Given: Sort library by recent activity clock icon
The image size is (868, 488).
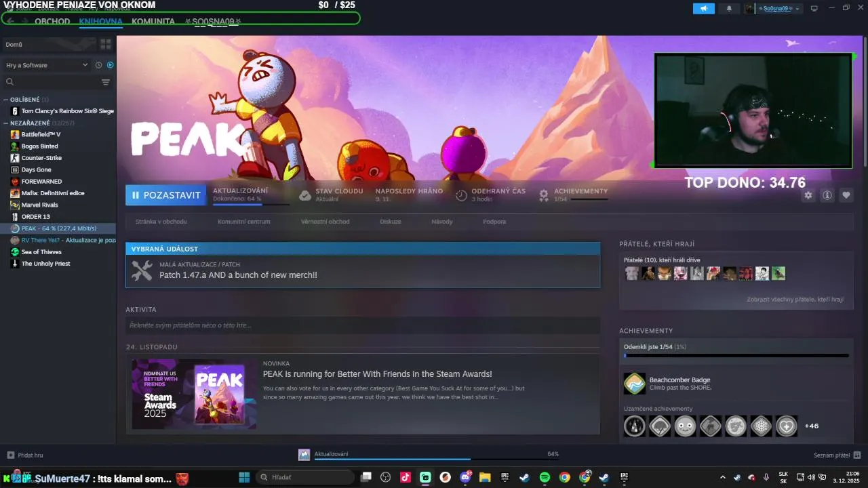Looking at the screenshot, I should (x=98, y=65).
